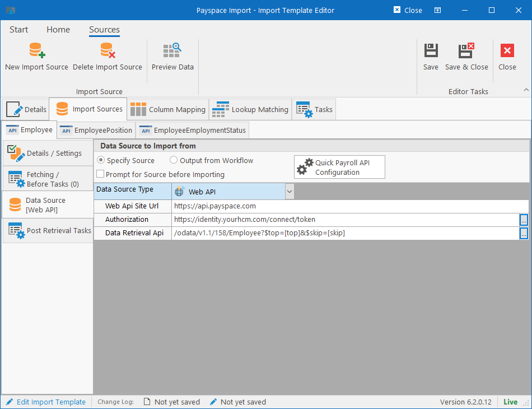Image resolution: width=532 pixels, height=409 pixels.
Task: Select the EmployeeEmploymentStatus API source tab
Action: 193,131
